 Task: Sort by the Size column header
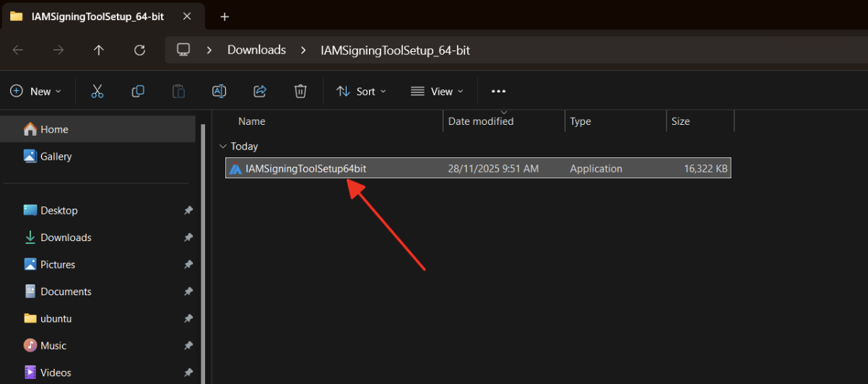coord(681,121)
